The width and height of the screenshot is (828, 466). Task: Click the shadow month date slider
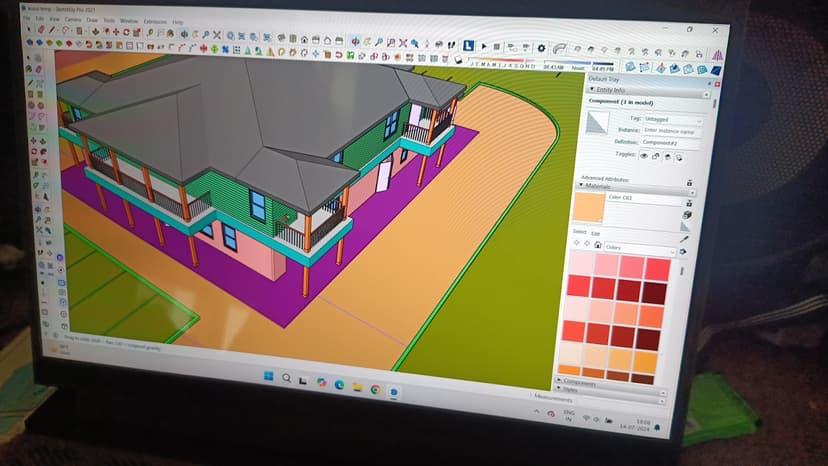502,60
